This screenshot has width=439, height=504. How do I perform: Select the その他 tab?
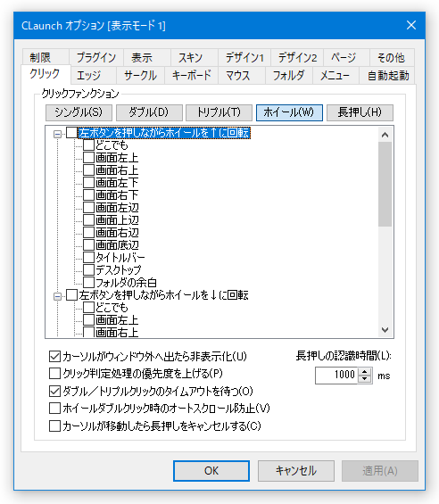point(392,58)
